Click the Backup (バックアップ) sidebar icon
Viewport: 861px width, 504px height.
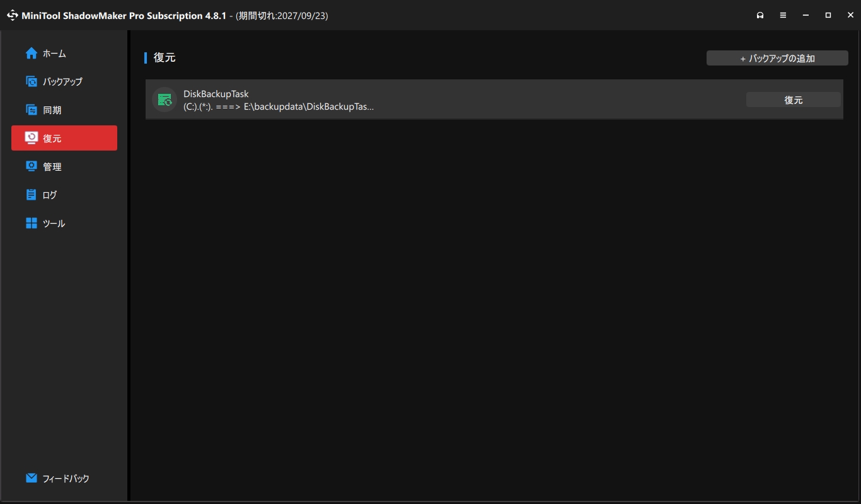click(32, 81)
